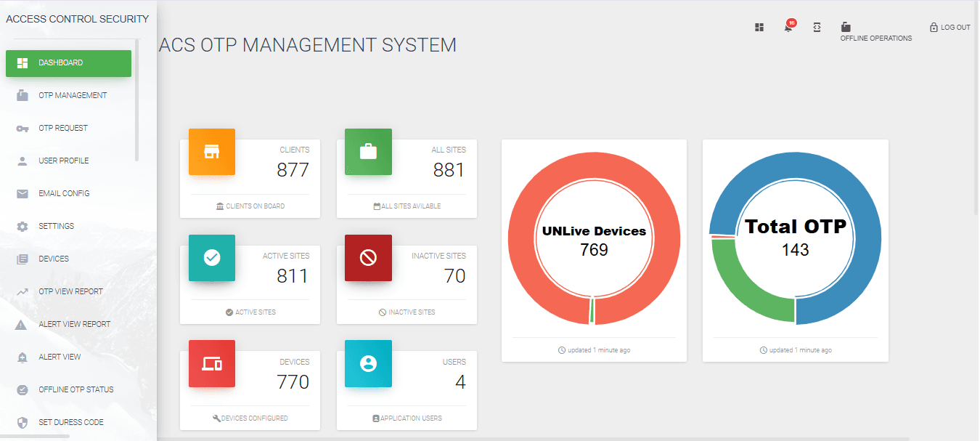Viewport: 980px width, 441px height.
Task: Click the teal Users avatar icon
Action: click(368, 364)
